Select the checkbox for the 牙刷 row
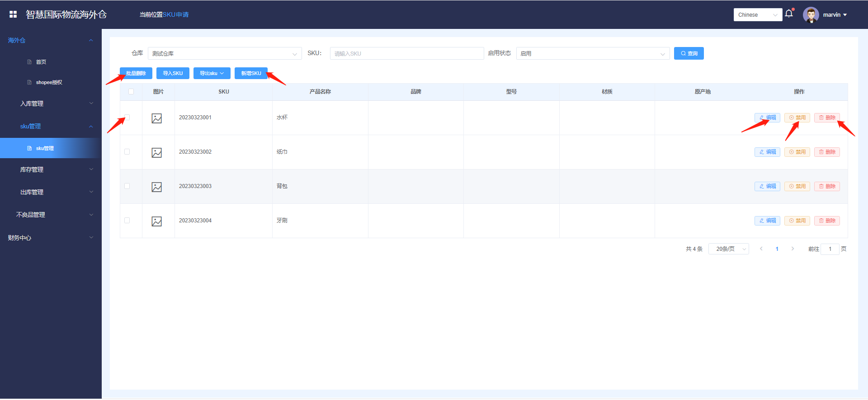 coord(127,221)
